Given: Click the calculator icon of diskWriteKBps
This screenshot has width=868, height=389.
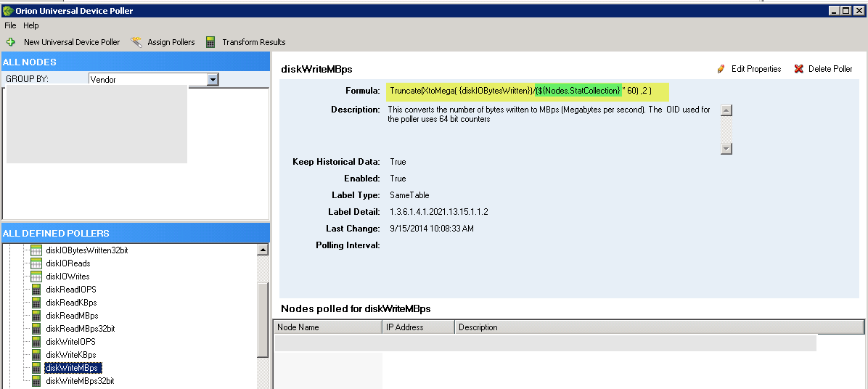Looking at the screenshot, I should 36,355.
